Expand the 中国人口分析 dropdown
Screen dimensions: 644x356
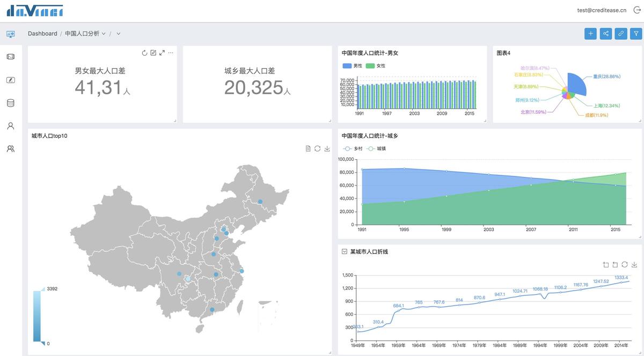[85, 33]
